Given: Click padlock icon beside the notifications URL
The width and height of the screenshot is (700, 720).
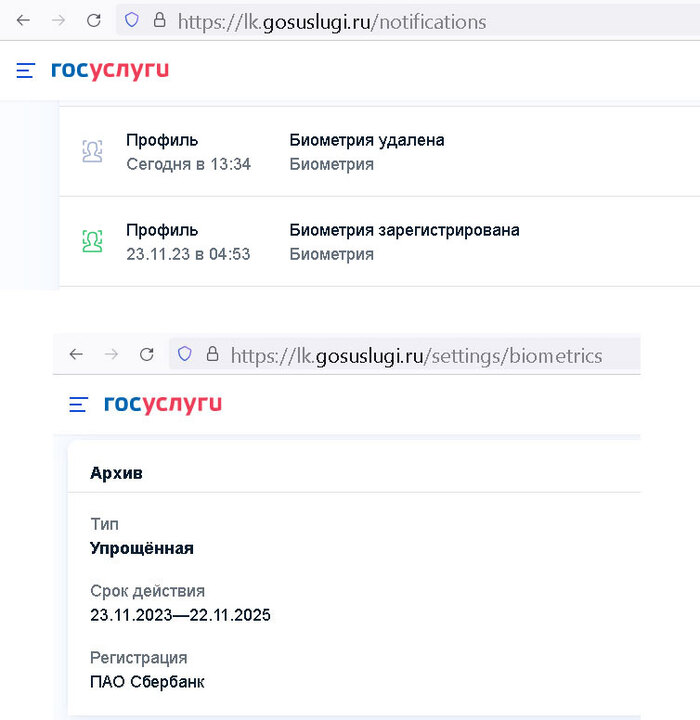Looking at the screenshot, I should [158, 20].
